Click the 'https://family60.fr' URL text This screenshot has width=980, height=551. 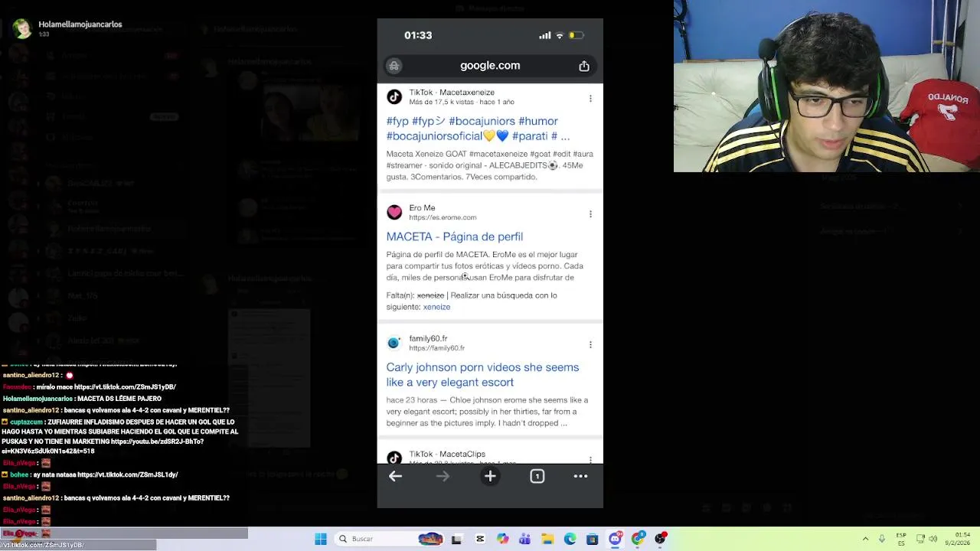coord(436,348)
